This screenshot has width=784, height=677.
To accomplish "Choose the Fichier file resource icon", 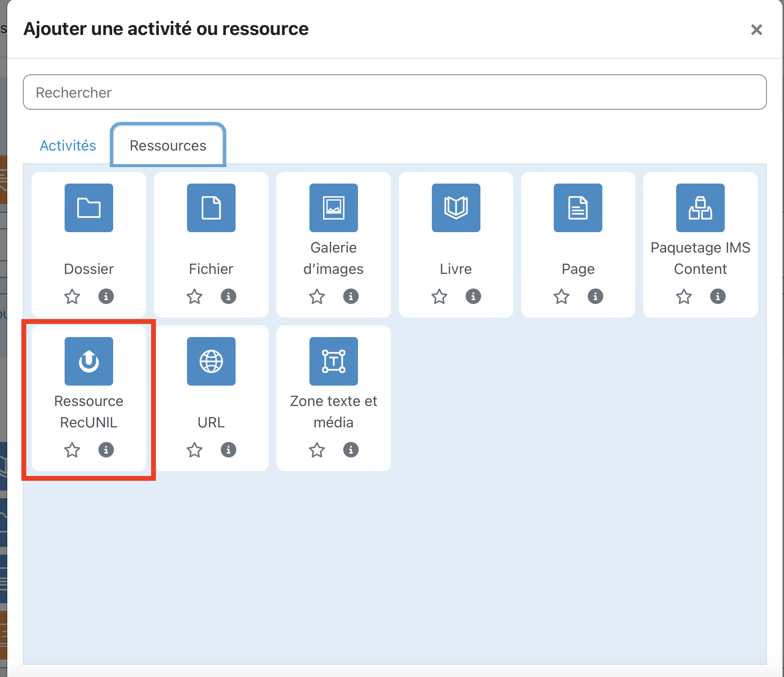I will pos(211,208).
